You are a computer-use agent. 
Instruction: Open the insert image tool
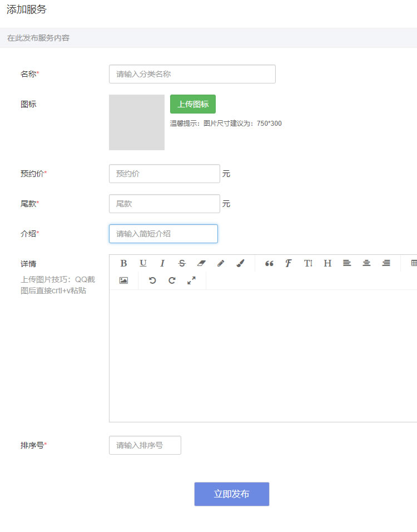click(123, 280)
